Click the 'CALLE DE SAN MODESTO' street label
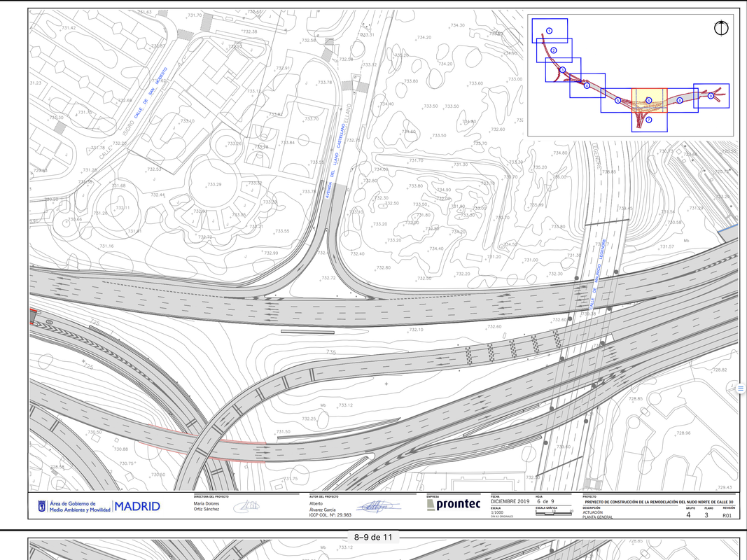Viewport: 747px width, 560px height. tap(151, 94)
